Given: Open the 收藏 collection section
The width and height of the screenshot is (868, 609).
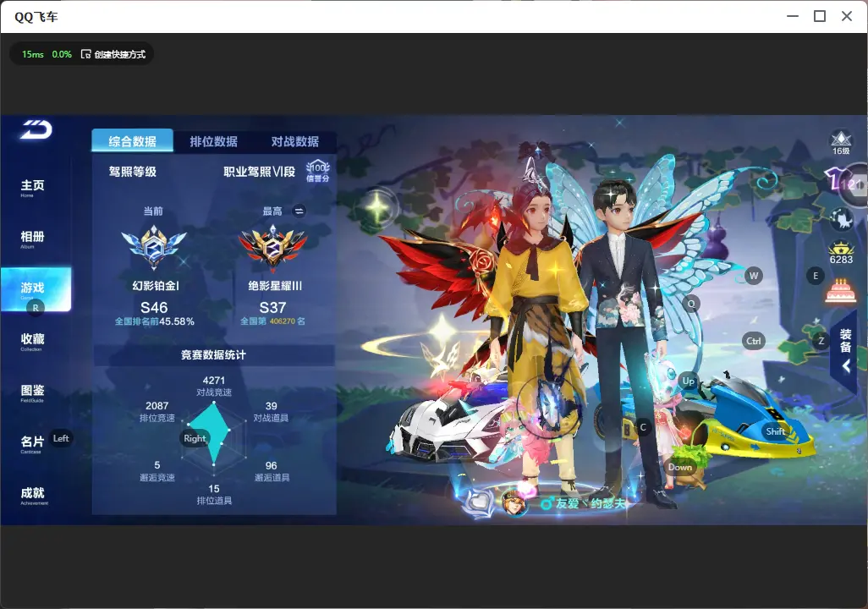Looking at the screenshot, I should click(32, 341).
